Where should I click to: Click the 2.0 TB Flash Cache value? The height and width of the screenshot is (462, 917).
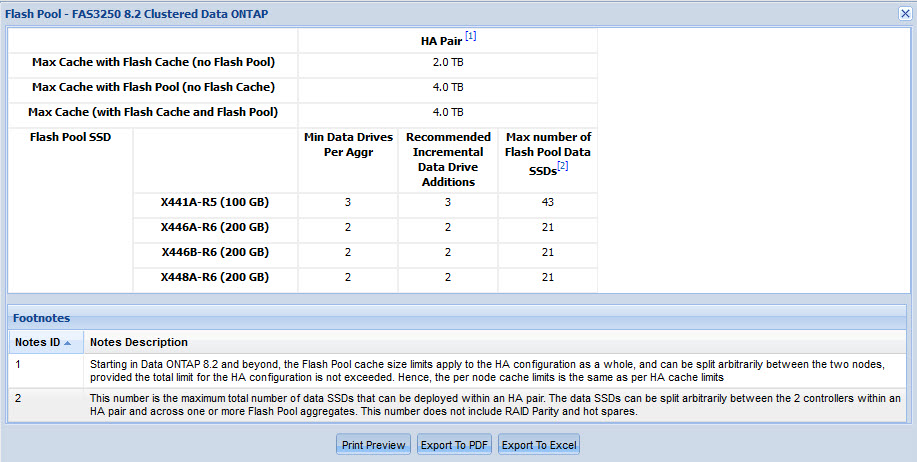coord(448,62)
